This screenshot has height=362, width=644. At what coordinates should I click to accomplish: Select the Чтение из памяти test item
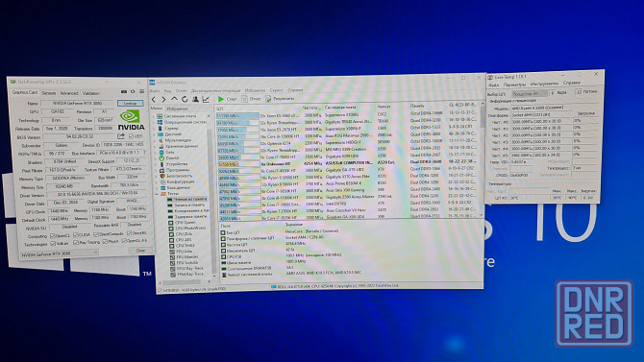[x=186, y=199]
